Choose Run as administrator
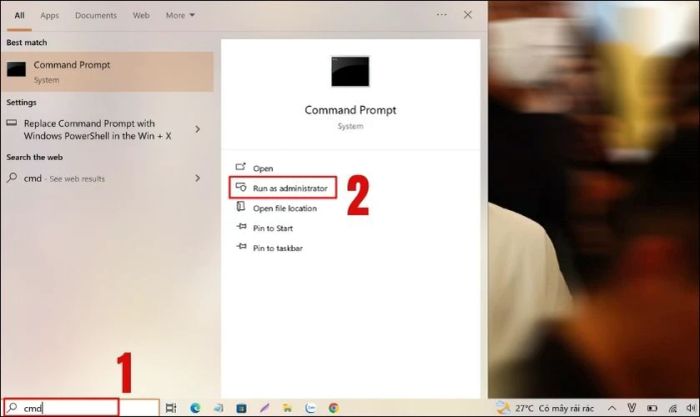 283,188
